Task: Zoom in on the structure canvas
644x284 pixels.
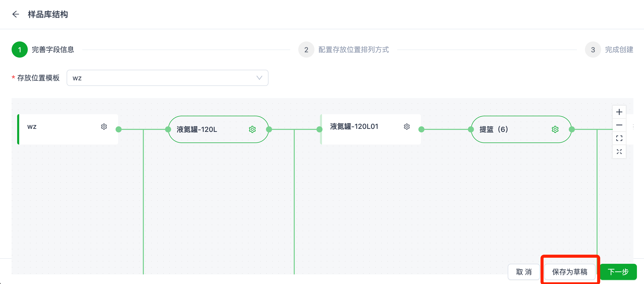Action: (619, 112)
